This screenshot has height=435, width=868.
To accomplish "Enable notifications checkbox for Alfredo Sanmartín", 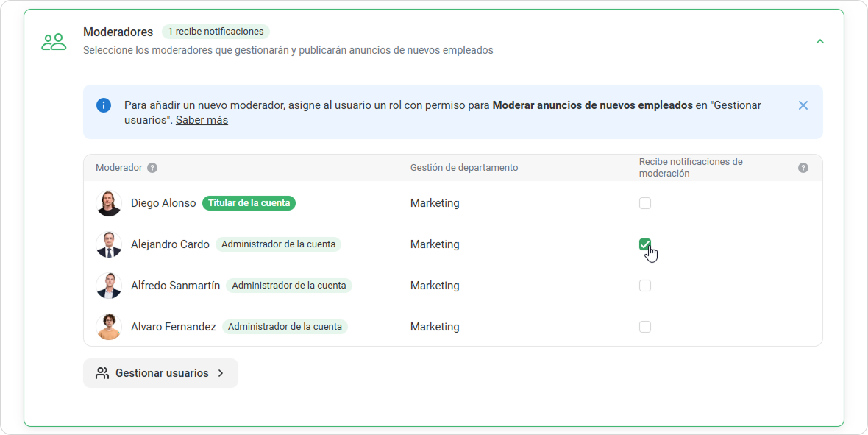I will click(645, 286).
